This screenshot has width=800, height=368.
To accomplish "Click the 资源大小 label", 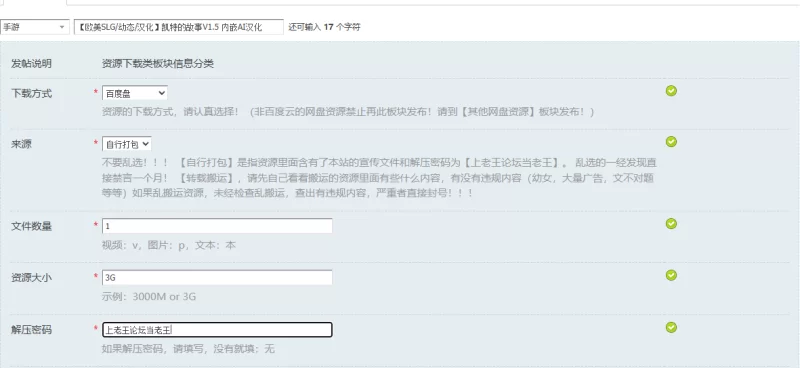I will [x=31, y=278].
